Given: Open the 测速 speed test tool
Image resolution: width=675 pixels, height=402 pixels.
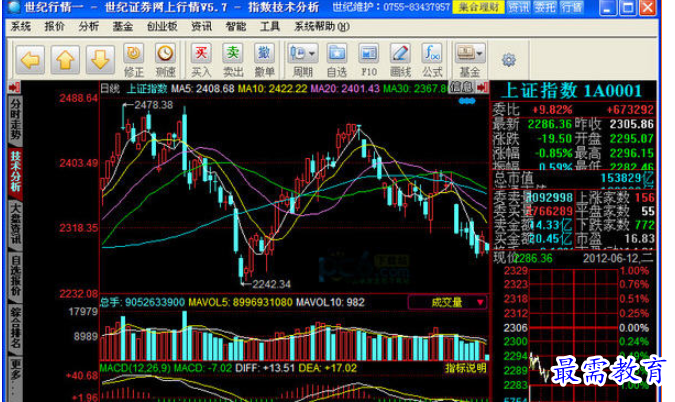Looking at the screenshot, I should [165, 60].
